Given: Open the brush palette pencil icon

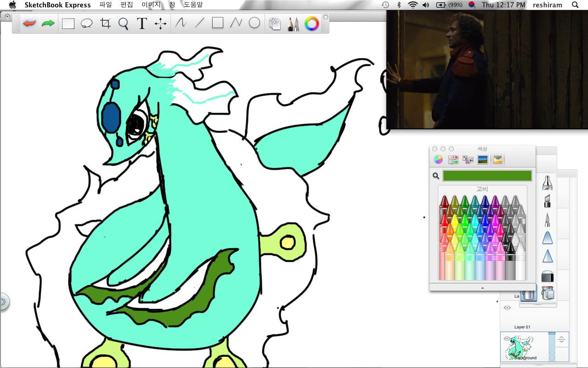Looking at the screenshot, I should click(293, 24).
